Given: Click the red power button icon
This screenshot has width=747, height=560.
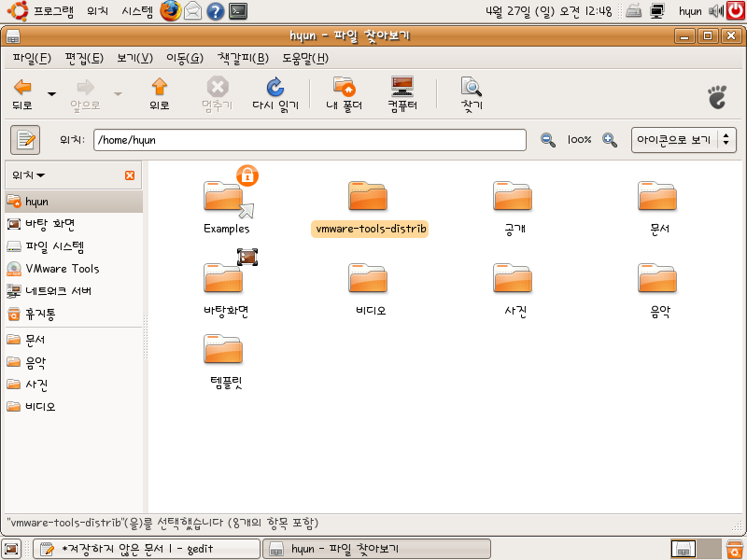Looking at the screenshot, I should point(736,10).
